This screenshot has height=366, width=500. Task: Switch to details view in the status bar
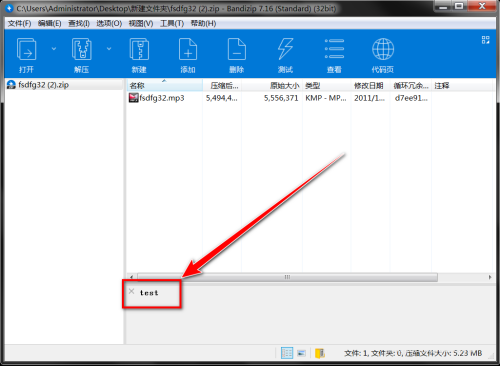click(287, 353)
